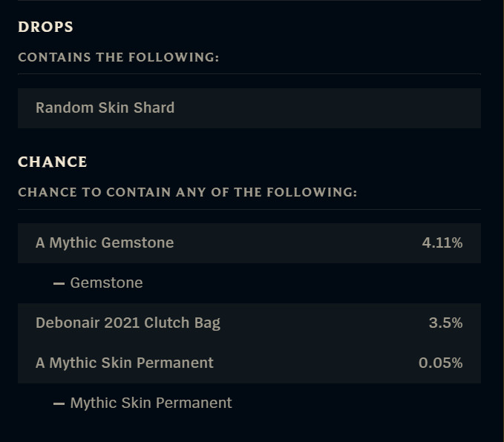Click empty space right of Random Skin Shard text
Image resolution: width=504 pixels, height=442 pixels.
click(x=327, y=108)
